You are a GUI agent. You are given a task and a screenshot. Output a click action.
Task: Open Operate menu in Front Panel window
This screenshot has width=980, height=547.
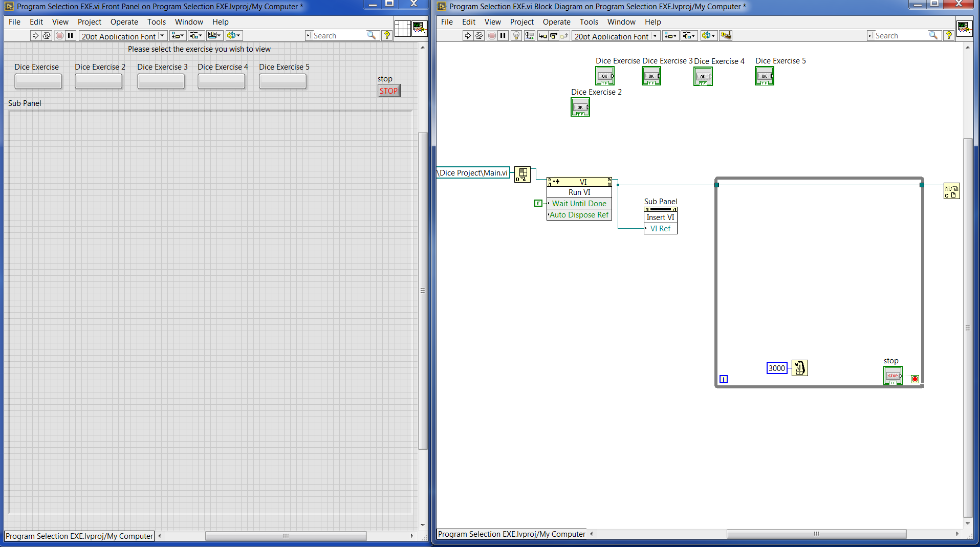pyautogui.click(x=124, y=21)
